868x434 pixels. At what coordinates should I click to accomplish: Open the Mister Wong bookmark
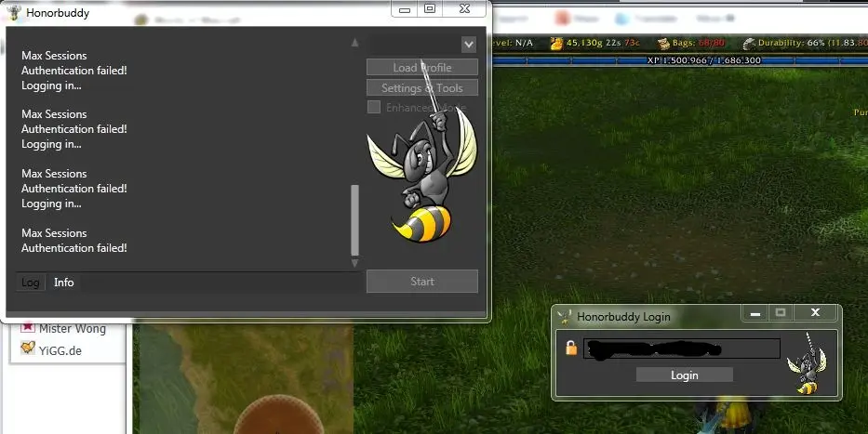point(72,328)
